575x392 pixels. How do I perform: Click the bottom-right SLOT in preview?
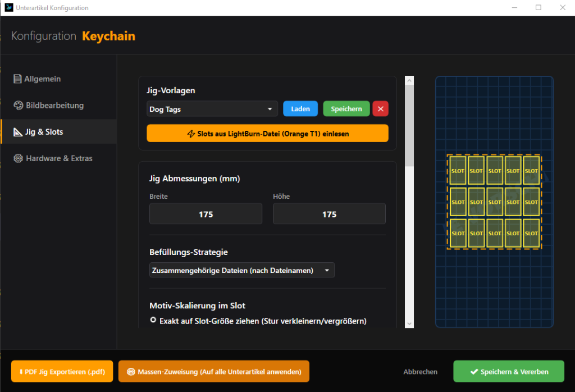(x=531, y=233)
